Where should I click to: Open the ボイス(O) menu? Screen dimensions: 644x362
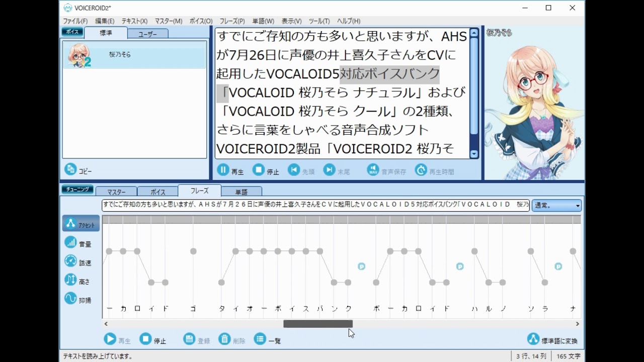point(201,21)
